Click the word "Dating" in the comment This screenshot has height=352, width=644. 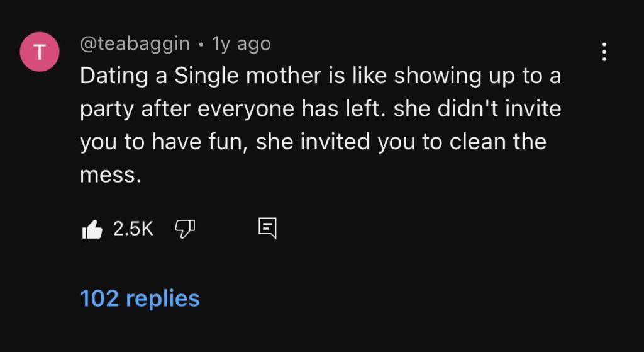114,77
